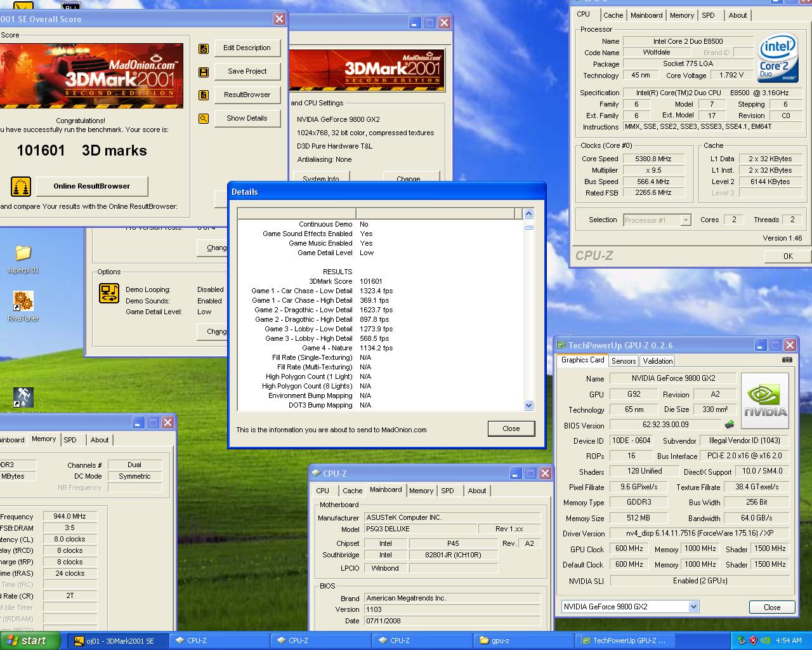The image size is (812, 650).
Task: Click the Close button in GPU-Z
Action: [x=771, y=607]
